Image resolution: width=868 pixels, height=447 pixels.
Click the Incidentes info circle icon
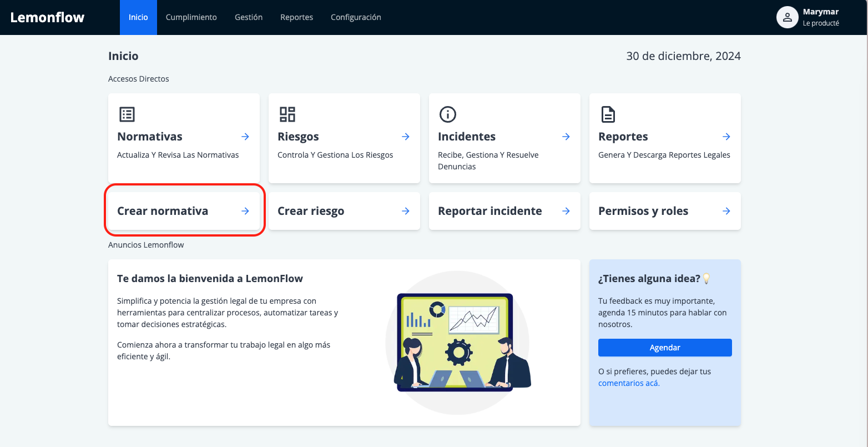(448, 114)
